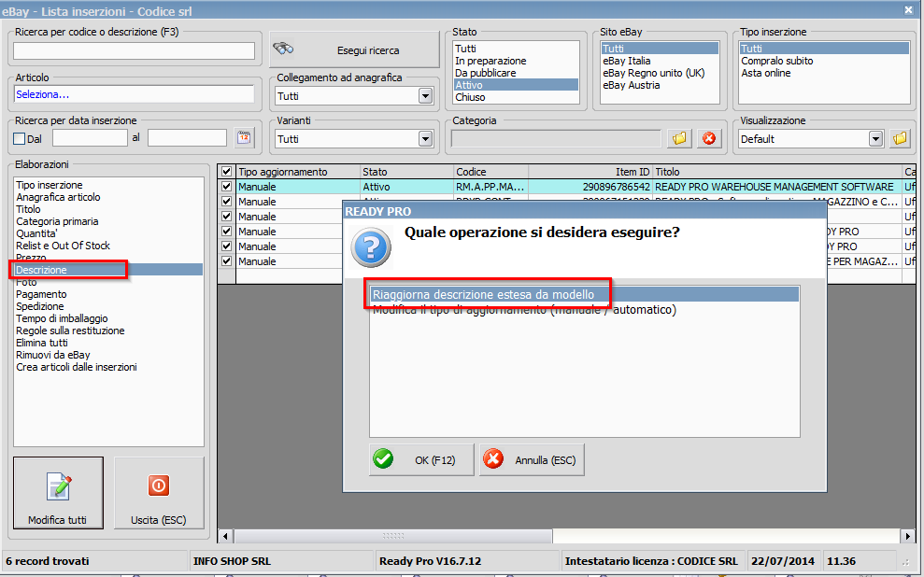Choose Spedizione in Elaborazioni list

pyautogui.click(x=108, y=306)
